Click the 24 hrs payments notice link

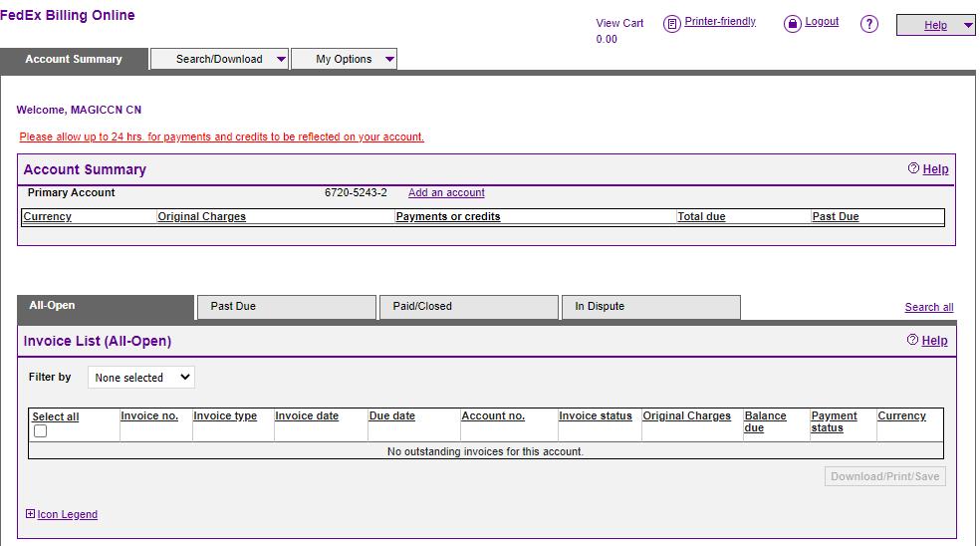[221, 136]
